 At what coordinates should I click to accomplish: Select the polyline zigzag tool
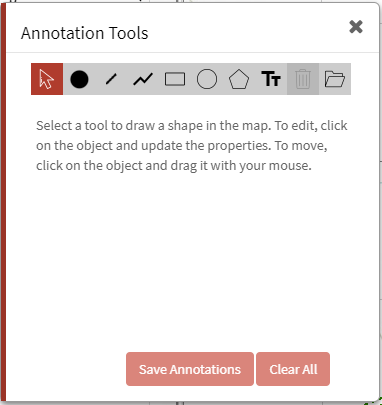143,79
